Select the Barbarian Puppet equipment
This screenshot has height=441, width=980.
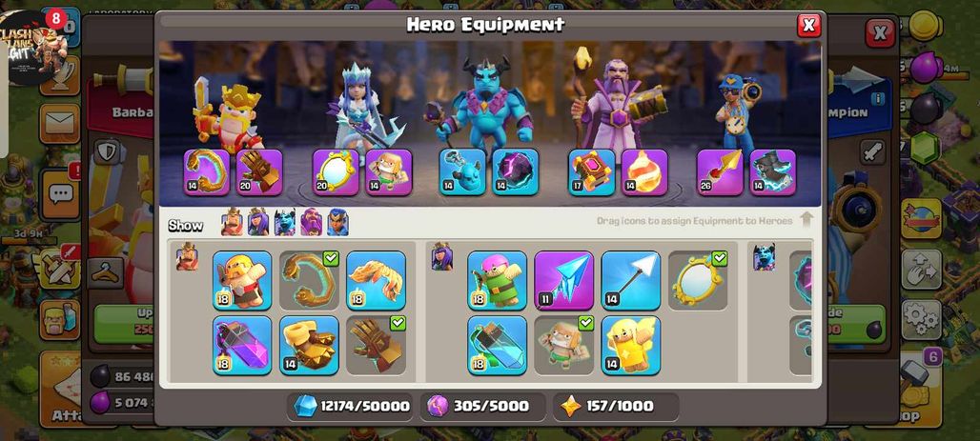[242, 280]
